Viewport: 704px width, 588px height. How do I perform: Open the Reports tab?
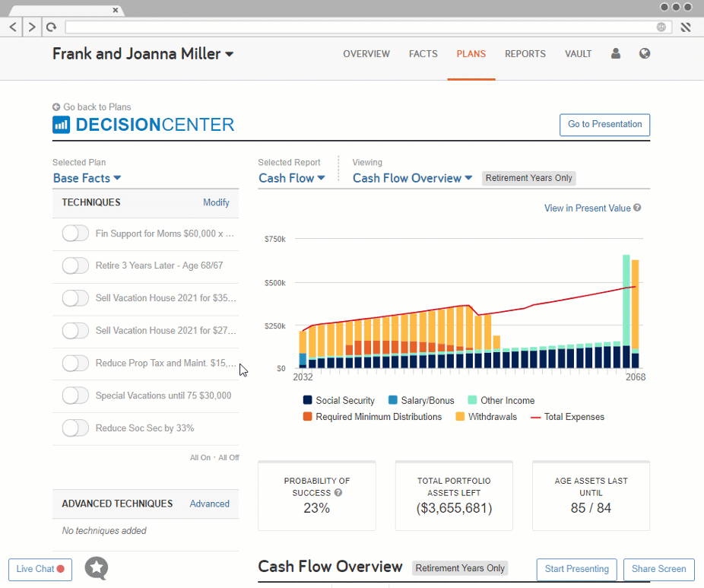[x=525, y=54]
